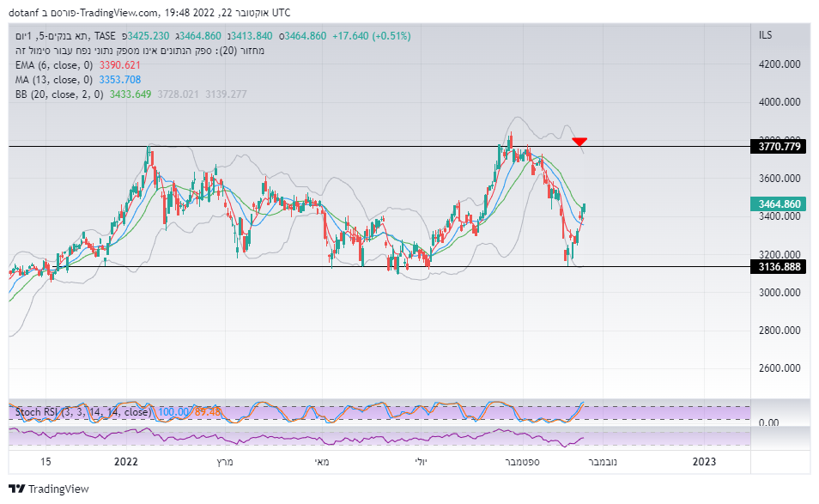Click the BB basis value 3433.649

130,94
